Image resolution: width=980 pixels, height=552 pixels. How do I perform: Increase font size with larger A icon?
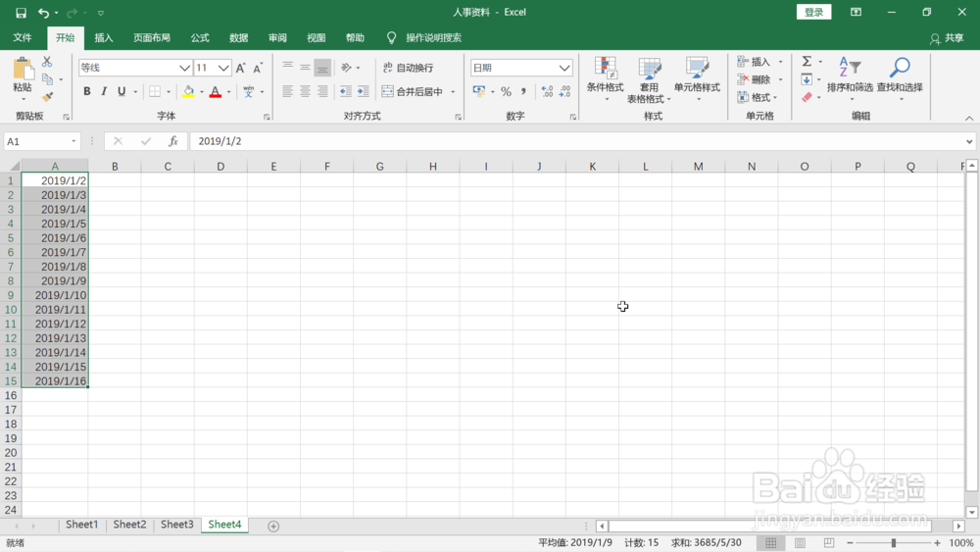pyautogui.click(x=241, y=68)
